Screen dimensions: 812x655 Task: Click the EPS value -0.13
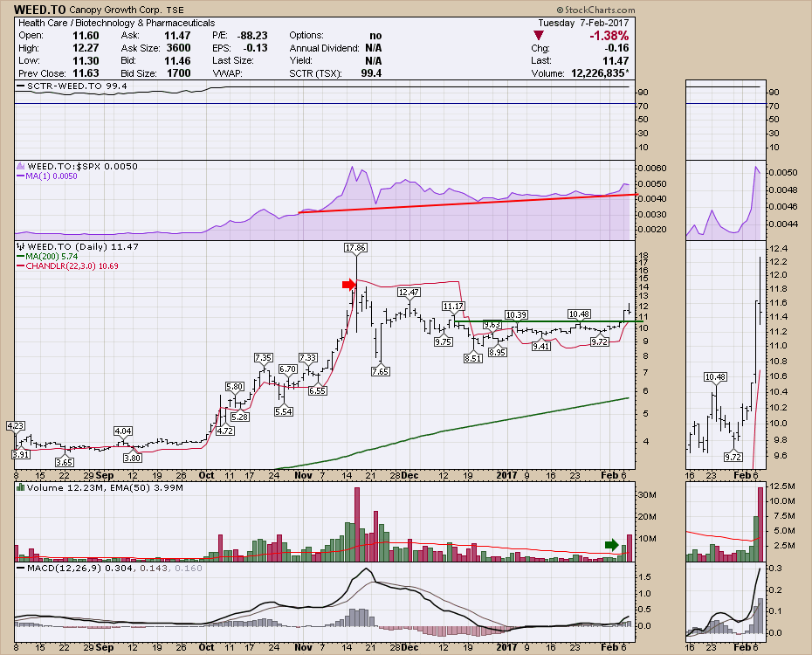pos(255,48)
